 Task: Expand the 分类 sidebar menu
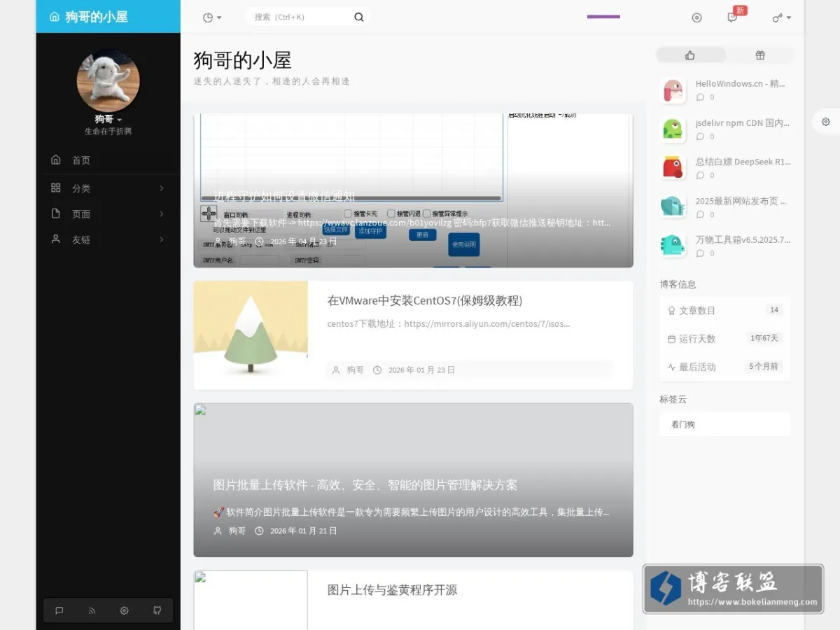[x=108, y=188]
